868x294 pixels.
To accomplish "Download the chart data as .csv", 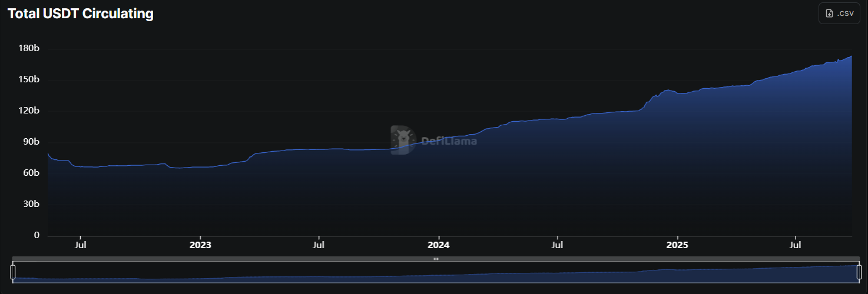I will 839,14.
